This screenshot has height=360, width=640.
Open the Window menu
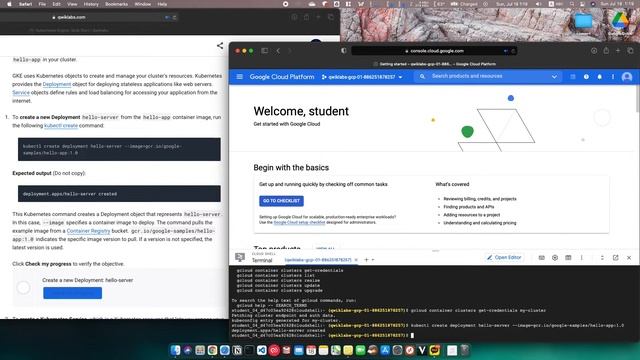tap(142, 4)
